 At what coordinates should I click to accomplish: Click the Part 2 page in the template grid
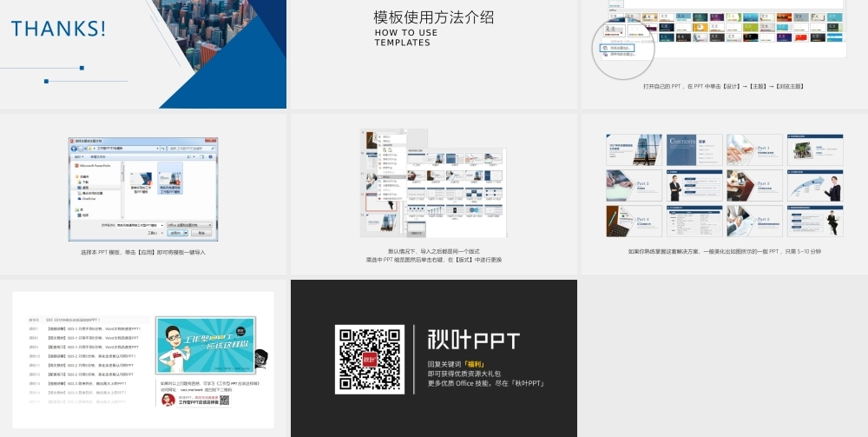point(634,186)
